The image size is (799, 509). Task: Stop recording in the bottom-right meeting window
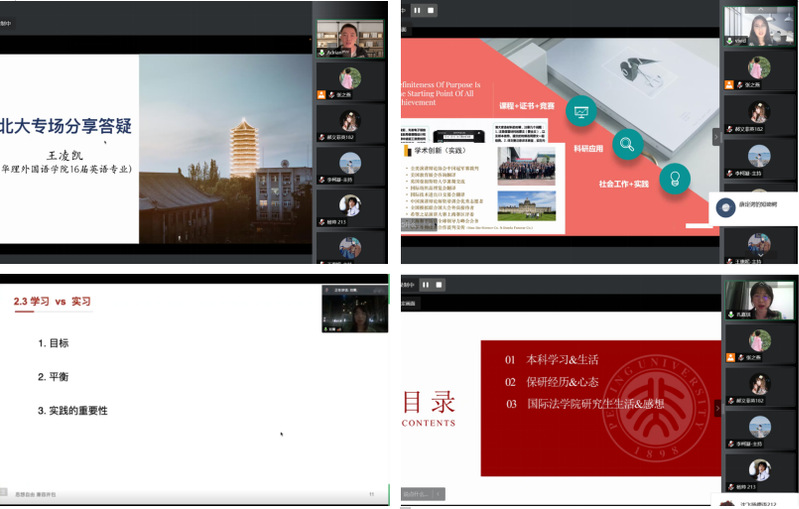point(440,284)
